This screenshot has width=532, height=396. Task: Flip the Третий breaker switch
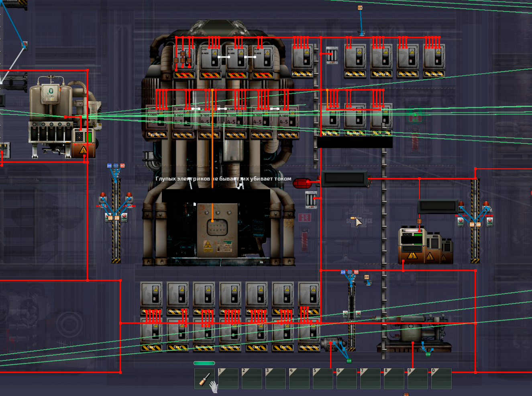381,60
